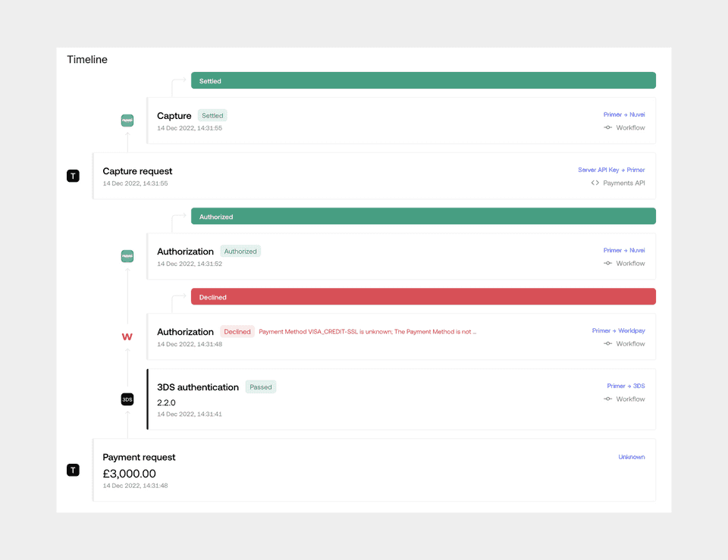Open the Primer → 3DS link

pos(626,386)
